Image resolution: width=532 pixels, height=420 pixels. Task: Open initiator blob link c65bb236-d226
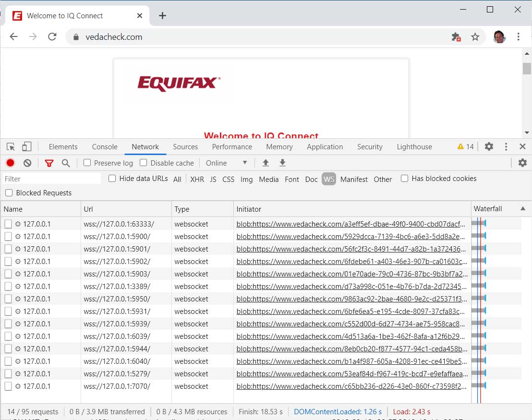point(351,386)
